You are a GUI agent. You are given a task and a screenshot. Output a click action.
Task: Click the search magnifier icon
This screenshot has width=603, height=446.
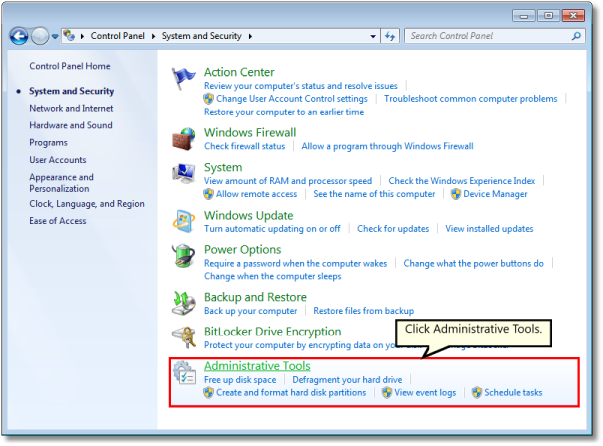pos(576,36)
